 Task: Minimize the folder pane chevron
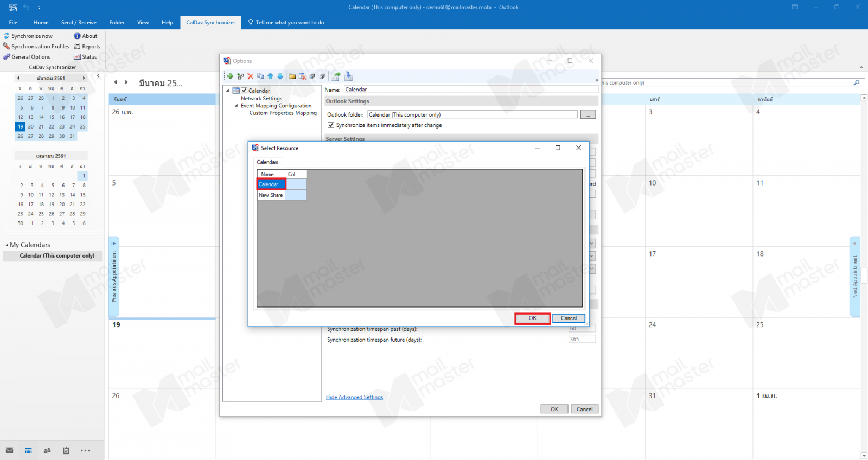pyautogui.click(x=98, y=76)
